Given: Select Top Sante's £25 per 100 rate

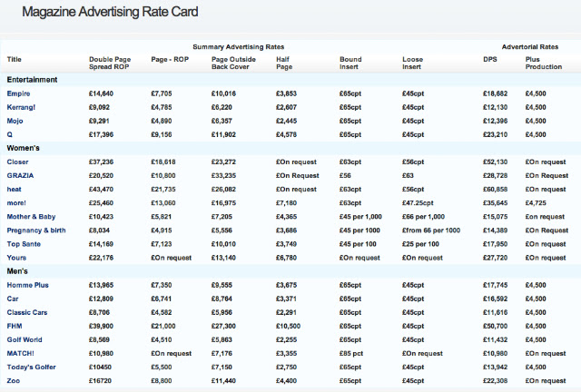Looking at the screenshot, I should click(420, 244).
